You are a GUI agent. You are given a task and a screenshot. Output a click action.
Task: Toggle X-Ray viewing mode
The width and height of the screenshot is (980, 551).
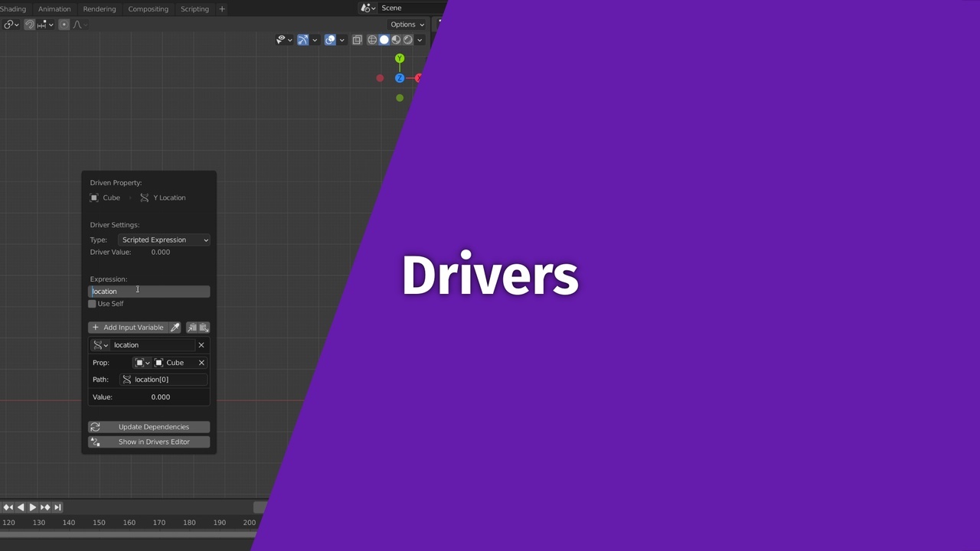click(x=357, y=40)
